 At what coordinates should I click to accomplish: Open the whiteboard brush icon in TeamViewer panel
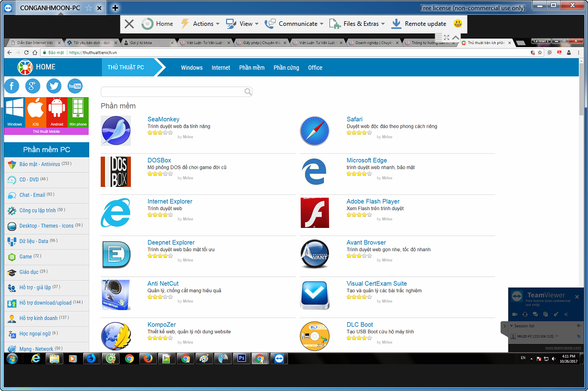556,315
